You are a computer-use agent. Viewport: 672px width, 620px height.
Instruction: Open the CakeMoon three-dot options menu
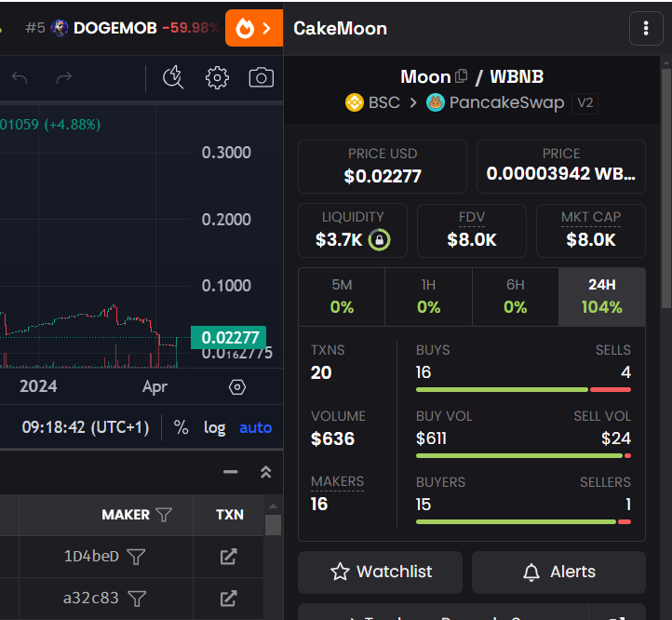tap(646, 28)
